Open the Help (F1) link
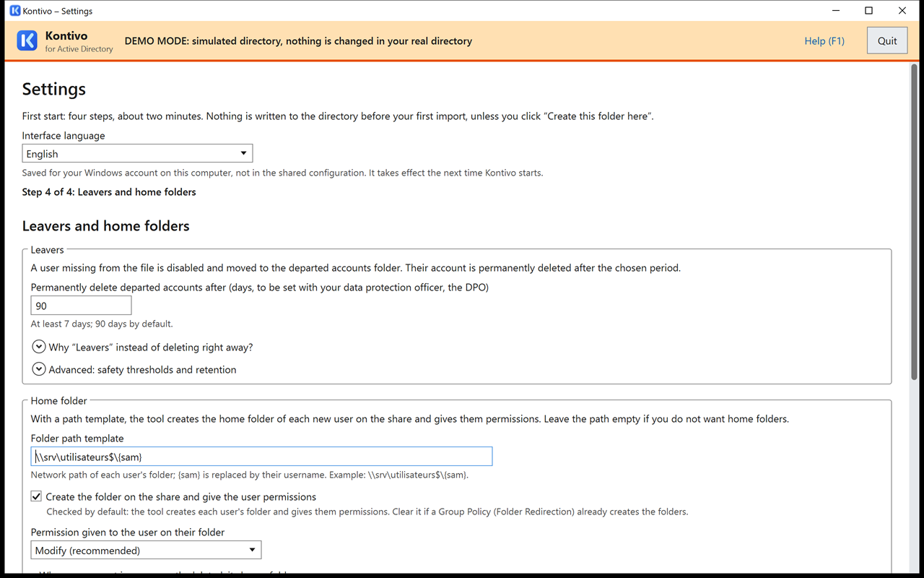924x578 pixels. pyautogui.click(x=824, y=40)
